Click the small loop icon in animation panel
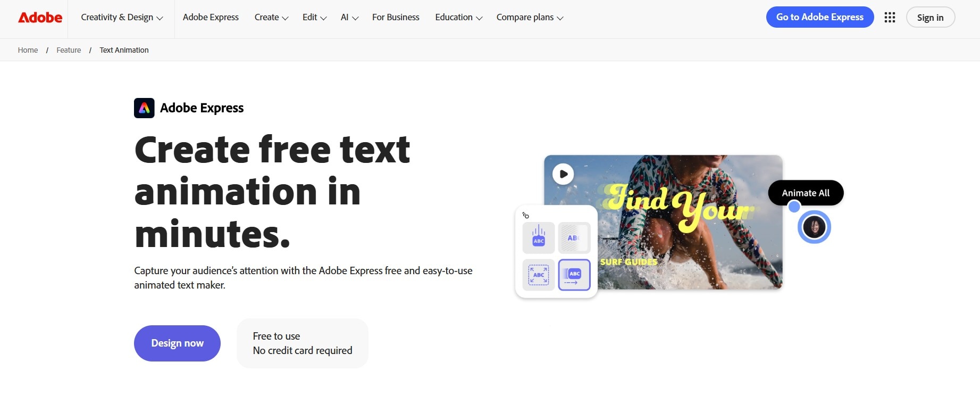Image resolution: width=980 pixels, height=411 pixels. [x=525, y=215]
